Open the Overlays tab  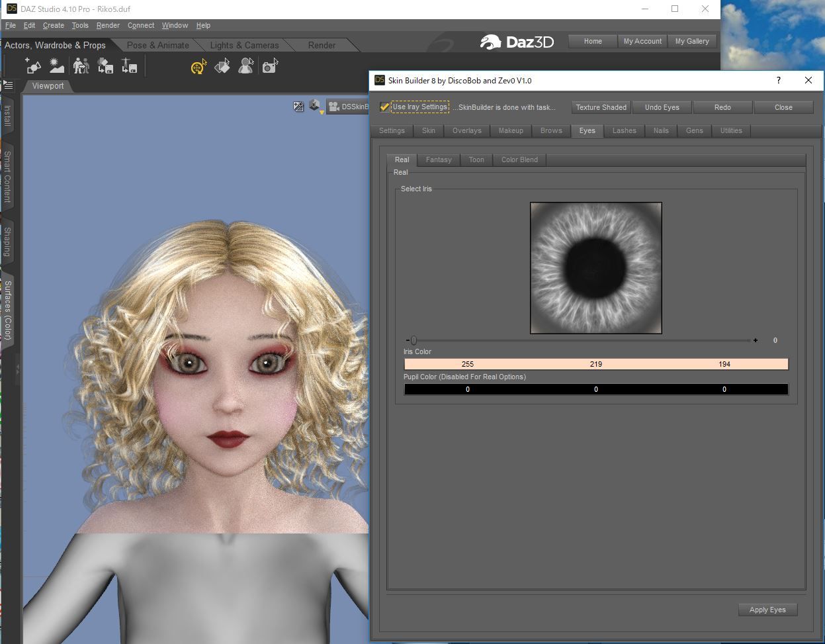click(467, 130)
